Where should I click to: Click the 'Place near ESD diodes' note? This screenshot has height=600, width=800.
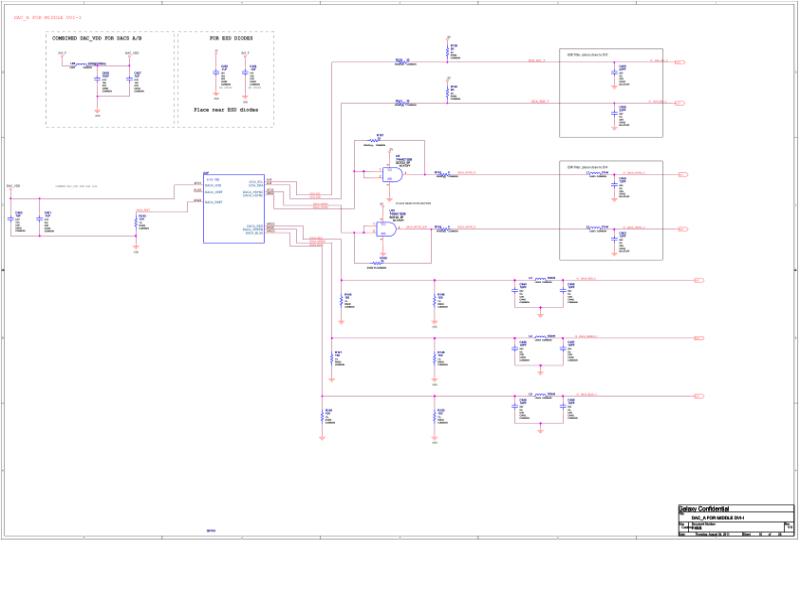click(226, 110)
